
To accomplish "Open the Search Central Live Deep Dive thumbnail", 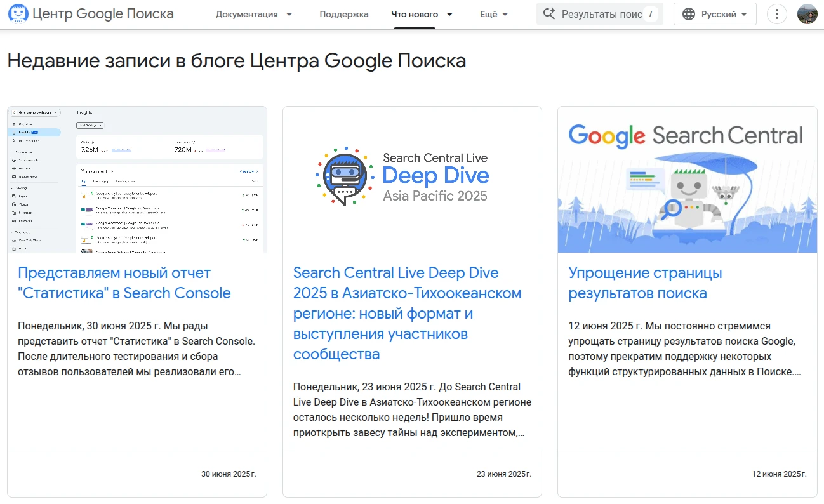I will [x=412, y=180].
